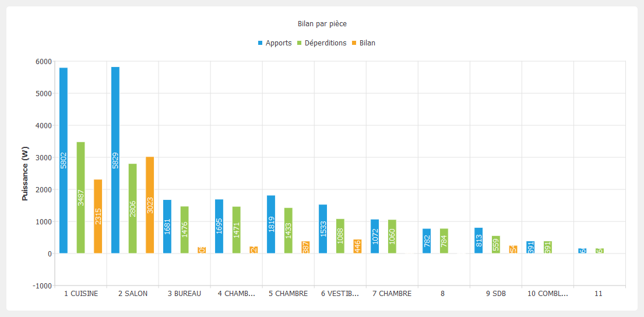
Task: Select the blue 1819 bar for 5 CHAMBRE
Action: pyautogui.click(x=271, y=224)
